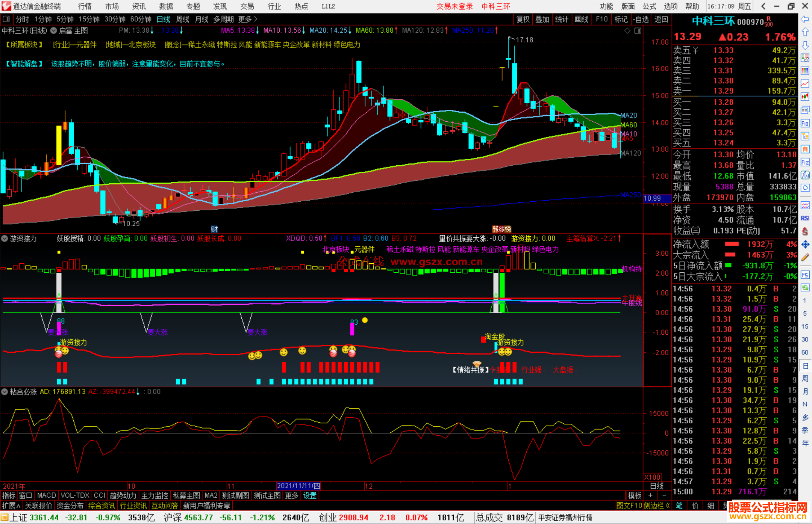Screen dimensions: 812x524
Task: Open the 更多 indicators dropdown in the indicator bar
Action: (291, 495)
